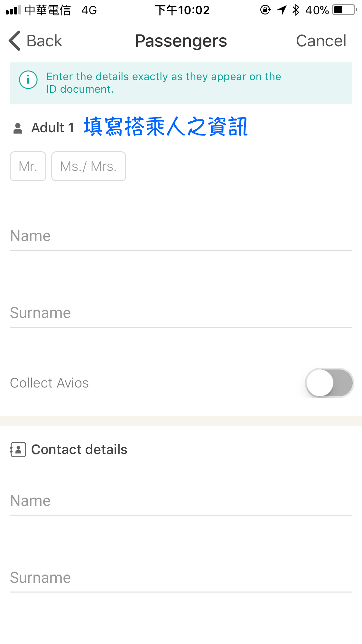This screenshot has width=362, height=644.
Task: Tap the Collect Avios label
Action: [x=50, y=383]
